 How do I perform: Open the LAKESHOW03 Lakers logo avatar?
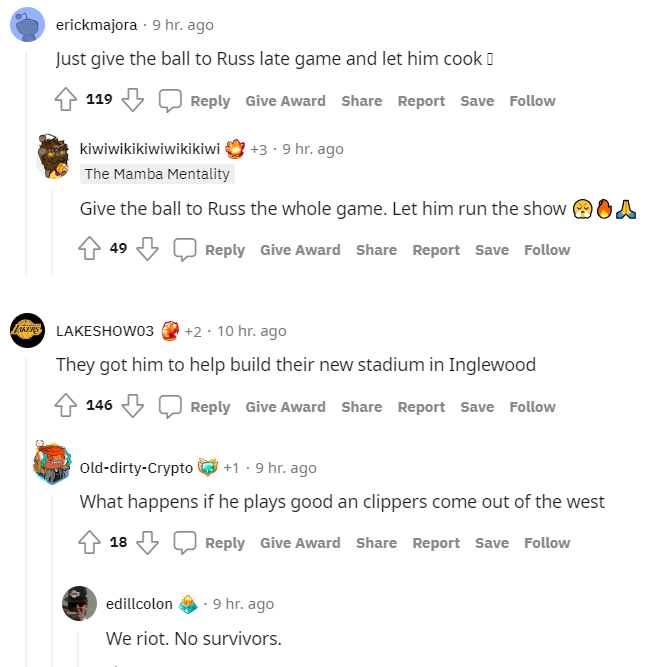[28, 331]
